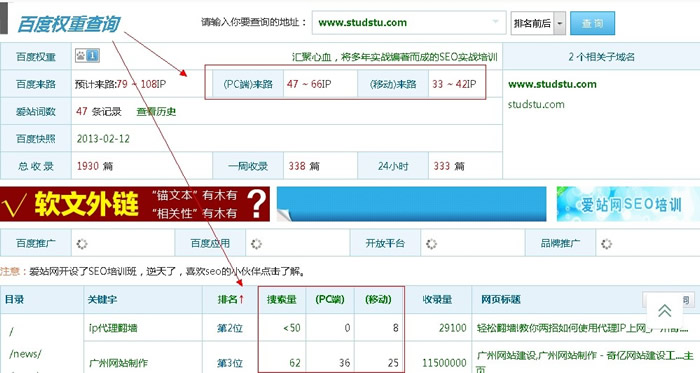Click the scroll-to-top double chevron icon
The height and width of the screenshot is (373, 700).
tap(664, 311)
